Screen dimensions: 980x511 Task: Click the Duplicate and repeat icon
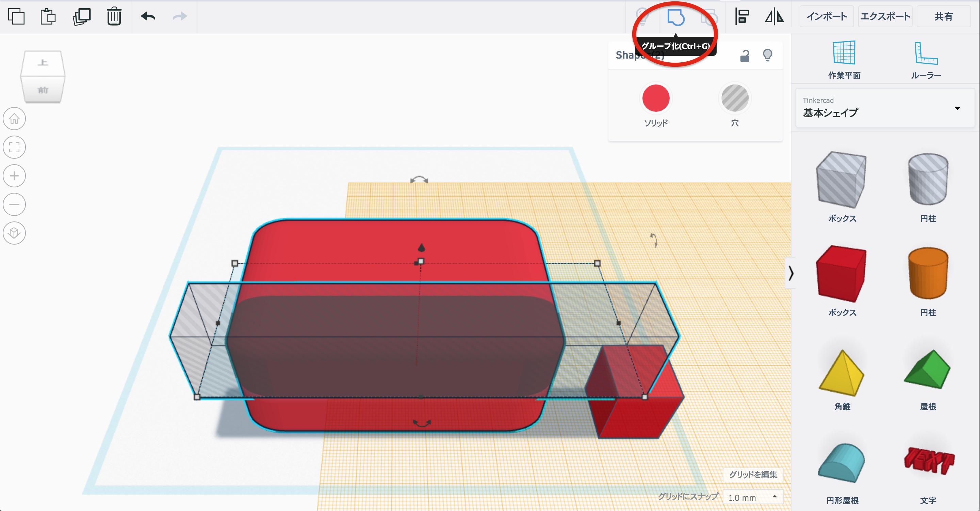tap(81, 16)
